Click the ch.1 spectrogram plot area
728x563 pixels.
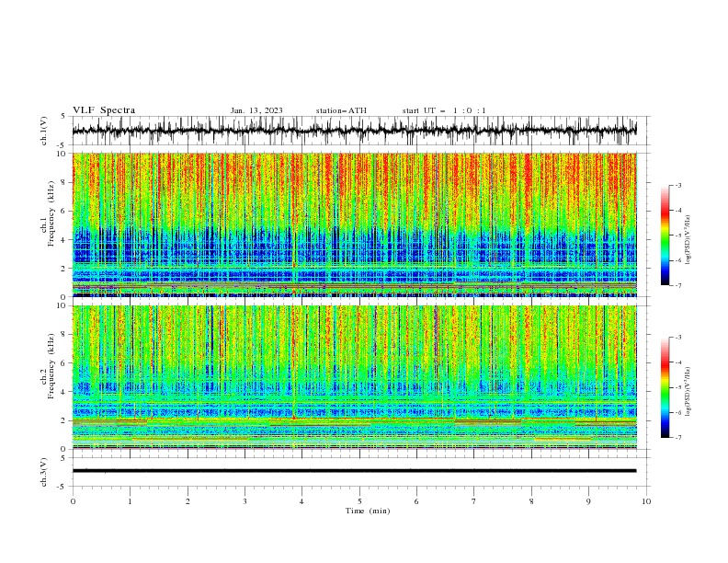coord(354,224)
